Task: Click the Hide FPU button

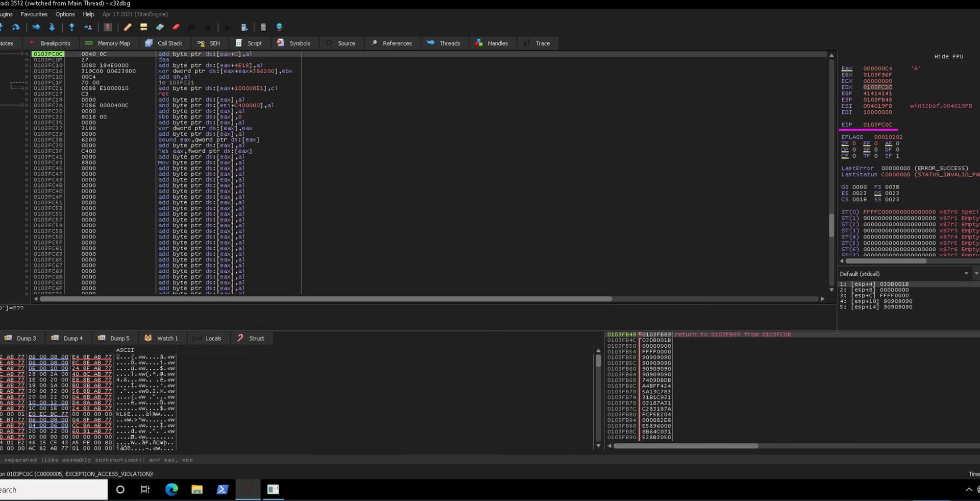Action: coord(948,56)
